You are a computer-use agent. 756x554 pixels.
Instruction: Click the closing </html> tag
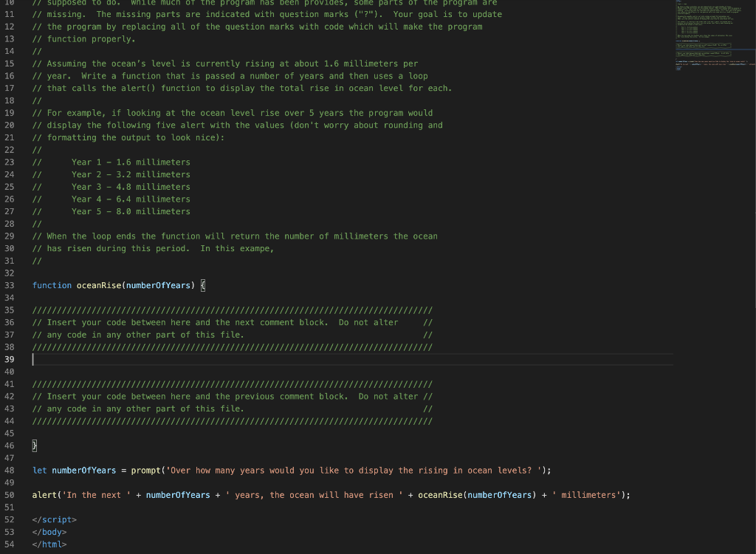[x=49, y=544]
